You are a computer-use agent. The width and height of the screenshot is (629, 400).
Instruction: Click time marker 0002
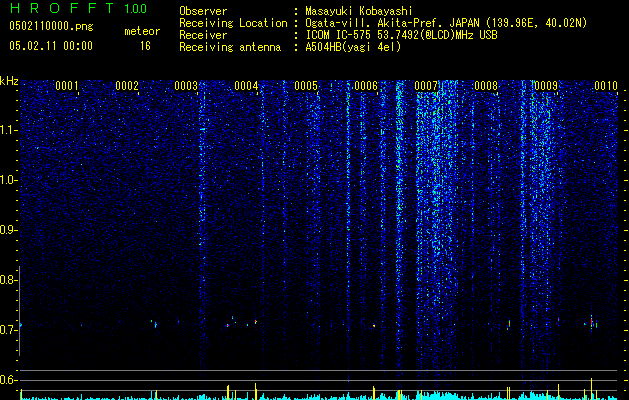(x=127, y=86)
